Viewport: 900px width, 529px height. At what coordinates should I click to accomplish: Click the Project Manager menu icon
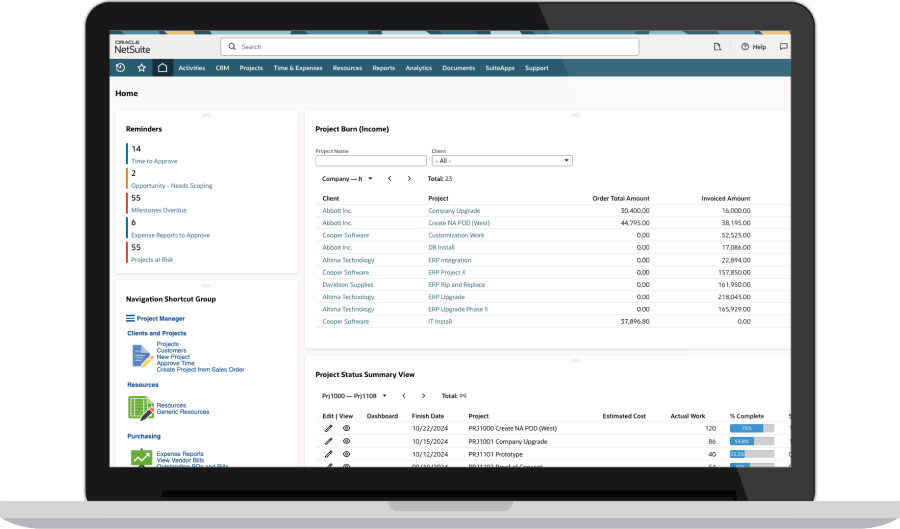[x=130, y=318]
